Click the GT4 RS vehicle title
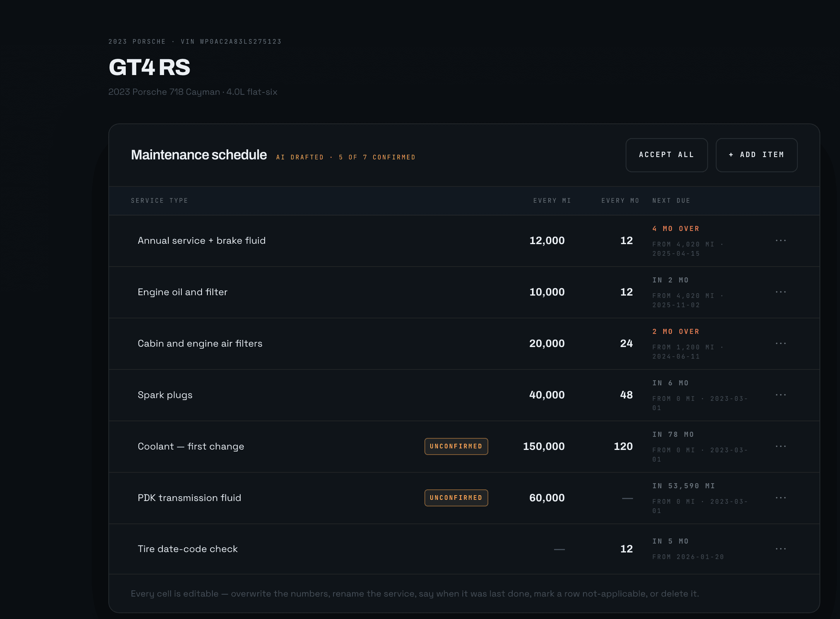The image size is (840, 619). click(x=149, y=67)
